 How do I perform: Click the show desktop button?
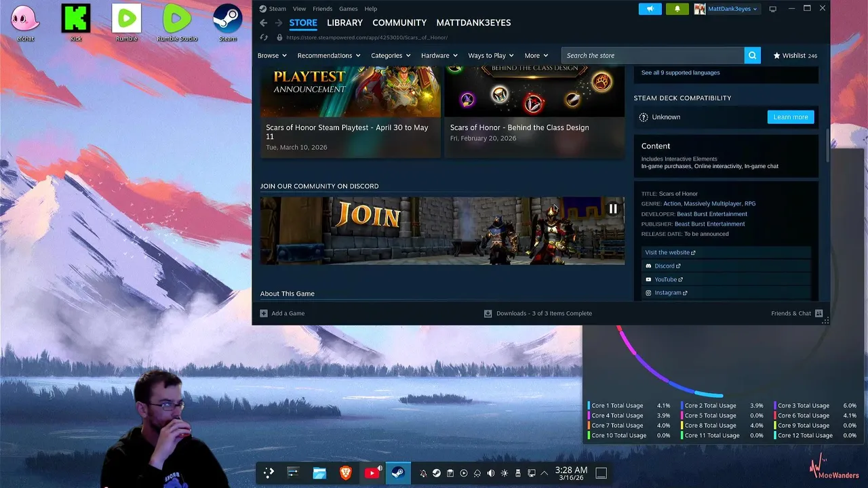[x=601, y=473]
